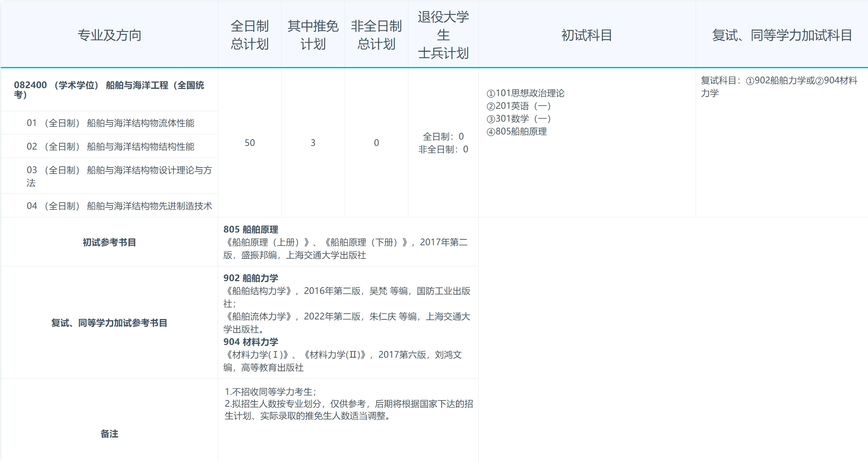This screenshot has height=461, width=868.
Task: Click the 备注 row label
Action: [x=109, y=433]
